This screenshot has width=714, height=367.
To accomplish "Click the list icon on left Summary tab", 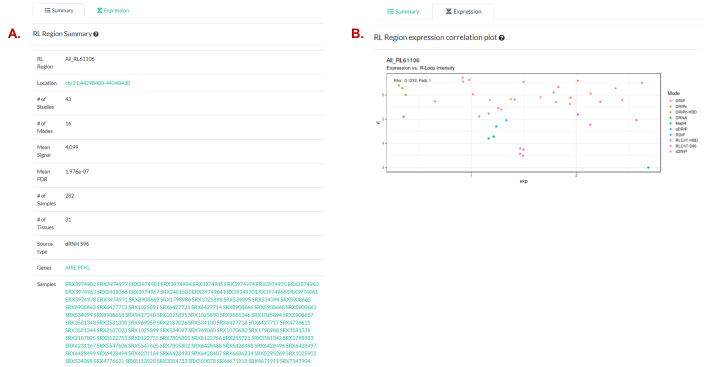I will pyautogui.click(x=47, y=10).
